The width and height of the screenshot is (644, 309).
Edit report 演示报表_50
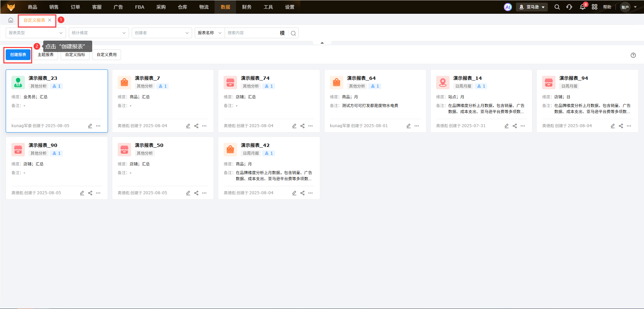click(x=188, y=193)
